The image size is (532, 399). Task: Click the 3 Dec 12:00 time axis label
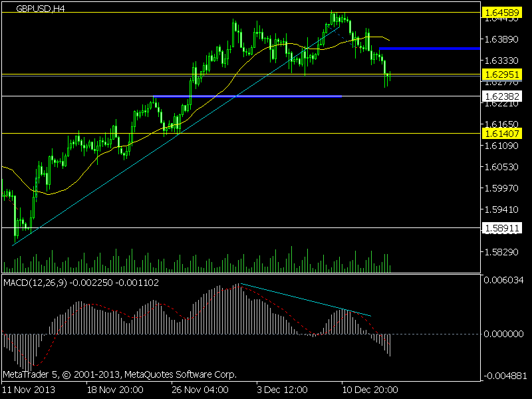coord(282,390)
